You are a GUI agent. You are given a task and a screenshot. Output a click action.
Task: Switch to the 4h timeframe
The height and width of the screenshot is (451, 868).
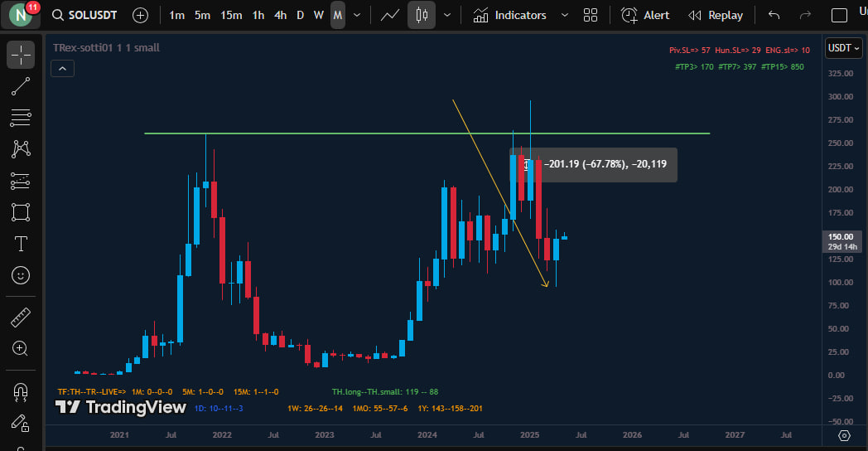(281, 15)
